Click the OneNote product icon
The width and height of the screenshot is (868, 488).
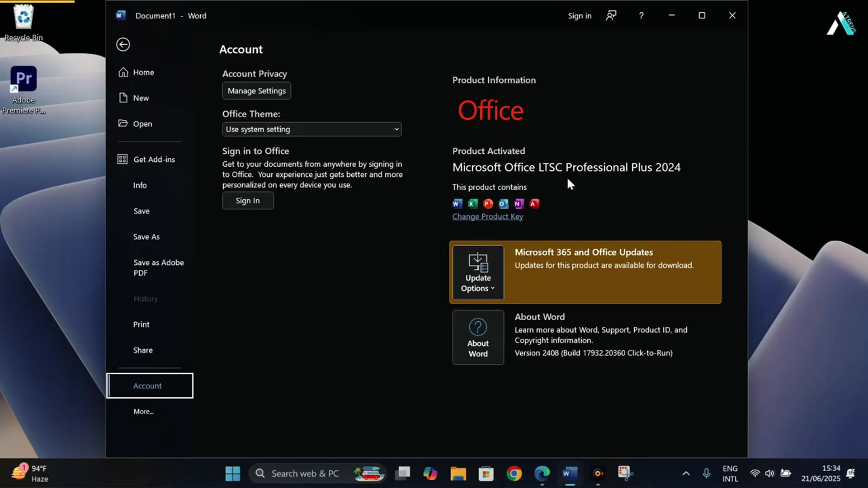[519, 203]
